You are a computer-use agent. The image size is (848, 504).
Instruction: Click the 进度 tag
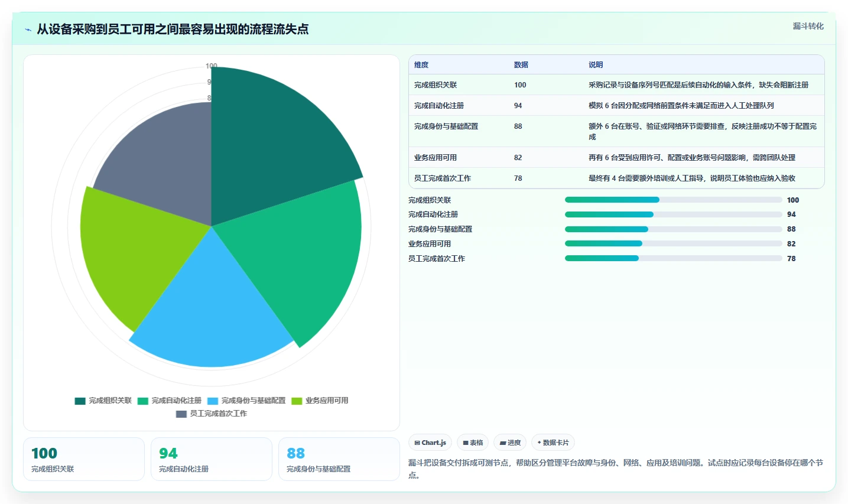(510, 443)
